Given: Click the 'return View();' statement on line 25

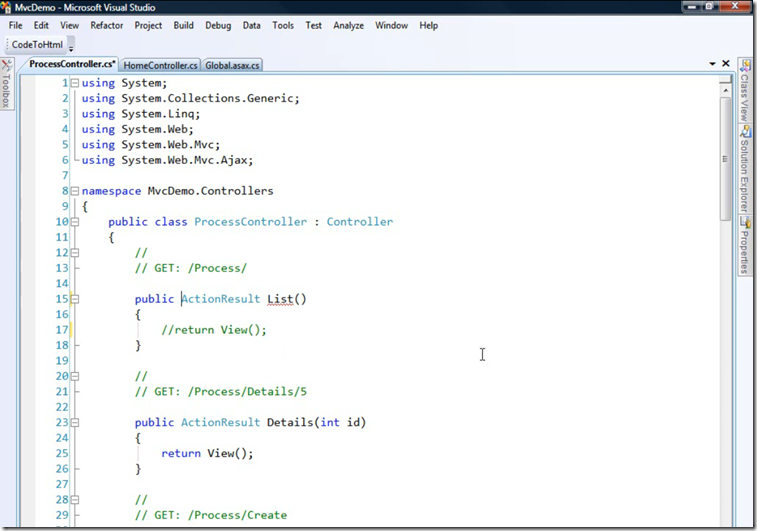Looking at the screenshot, I should click(207, 454).
